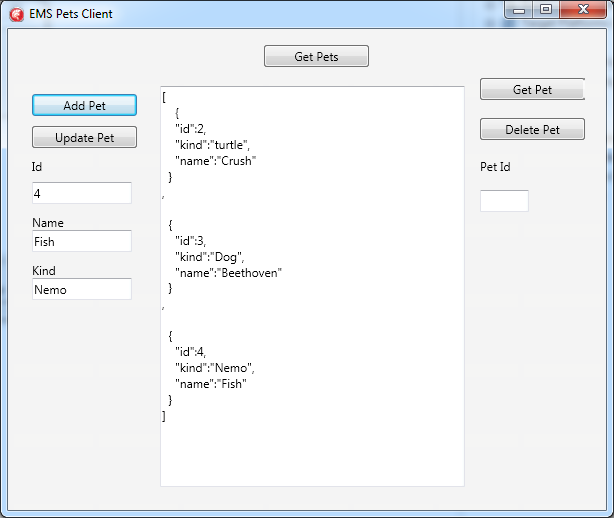Click the Update Pet button
The height and width of the screenshot is (518, 614).
click(x=84, y=137)
